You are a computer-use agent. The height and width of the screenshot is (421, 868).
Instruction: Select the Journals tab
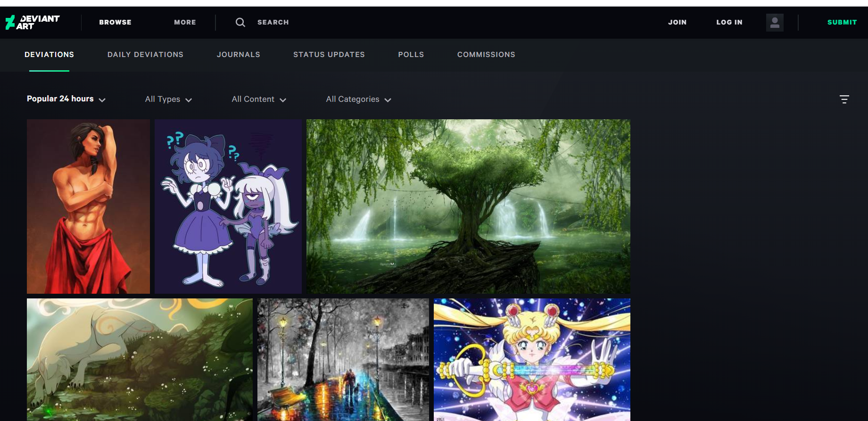coord(238,55)
